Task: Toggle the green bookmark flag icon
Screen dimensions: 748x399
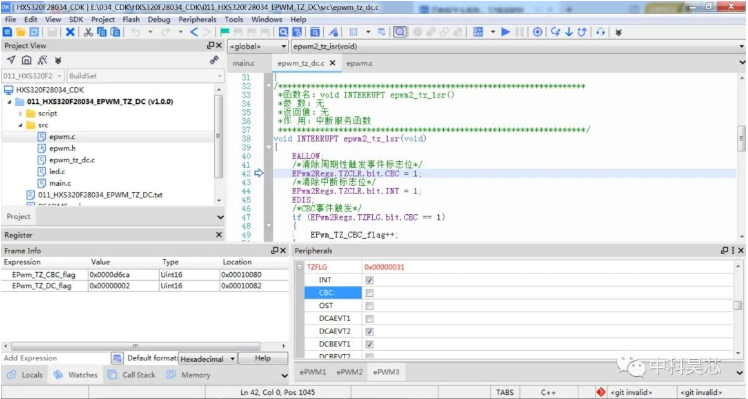Action: (225, 32)
